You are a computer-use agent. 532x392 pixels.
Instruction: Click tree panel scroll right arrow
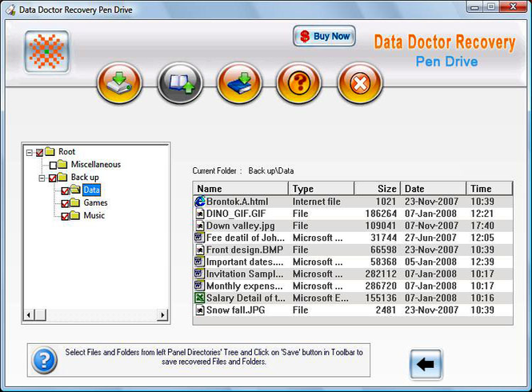tap(163, 315)
